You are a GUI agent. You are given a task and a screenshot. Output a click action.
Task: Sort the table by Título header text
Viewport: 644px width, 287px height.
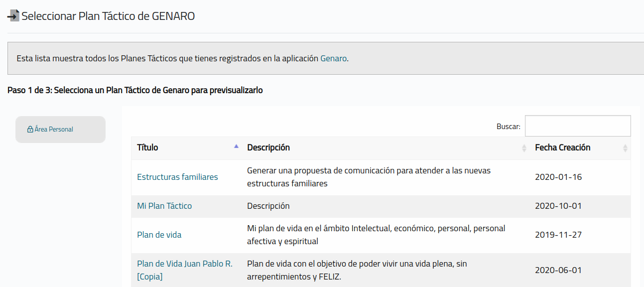(147, 147)
